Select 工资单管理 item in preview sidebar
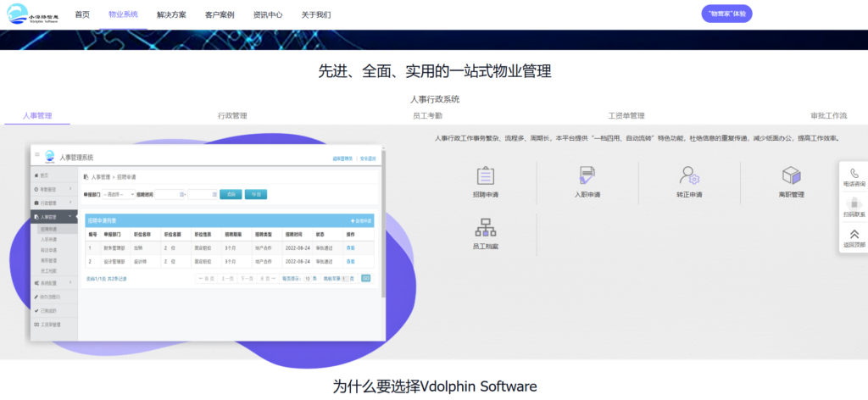 53,325
